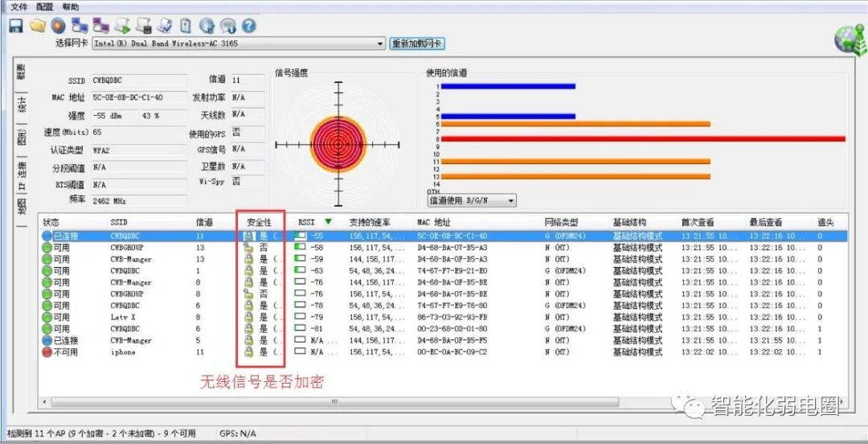868x444 pixels.
Task: Click the red channel 8 usage bar
Action: click(x=643, y=138)
